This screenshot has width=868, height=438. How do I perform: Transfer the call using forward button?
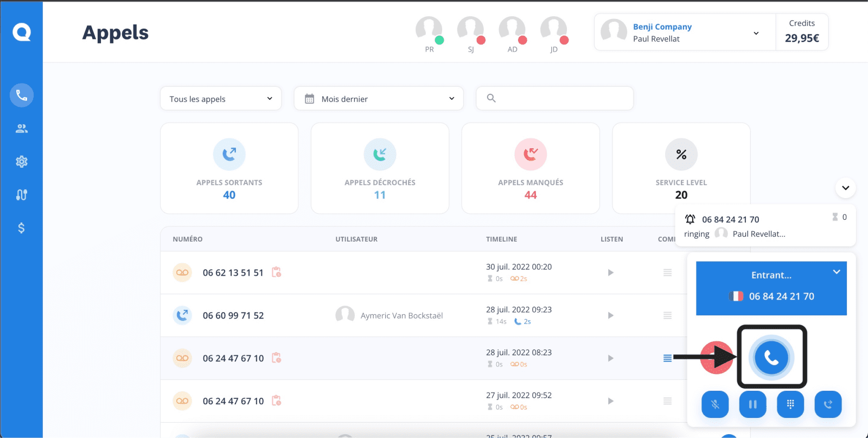pyautogui.click(x=828, y=404)
